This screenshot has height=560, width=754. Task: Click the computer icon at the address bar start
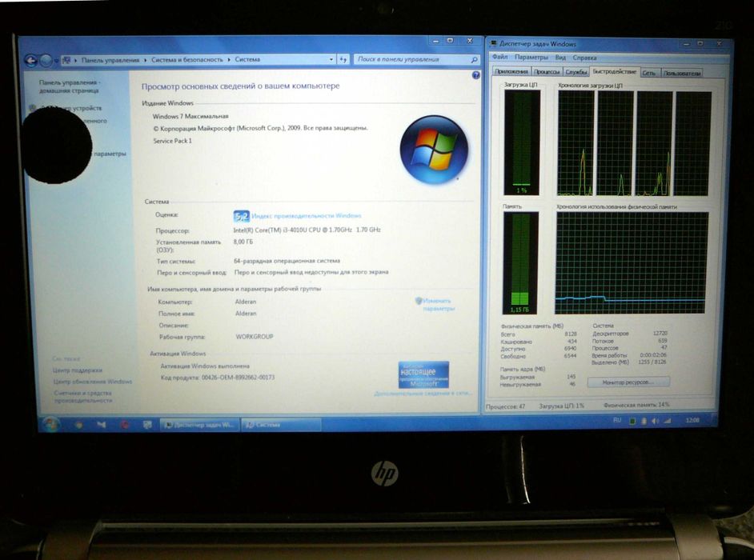pos(66,60)
